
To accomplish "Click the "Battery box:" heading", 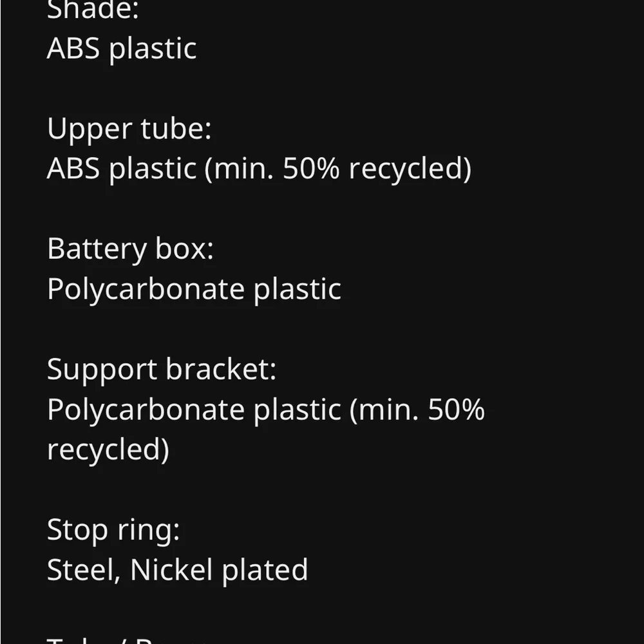I will click(131, 249).
